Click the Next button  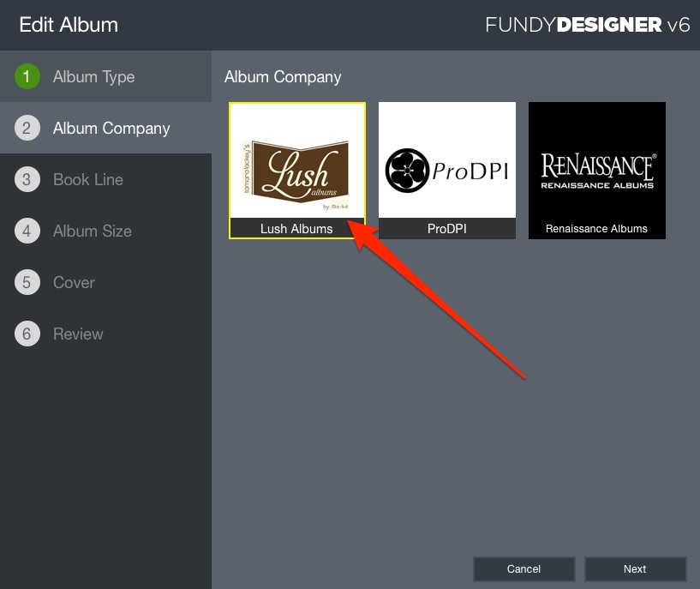click(x=635, y=569)
